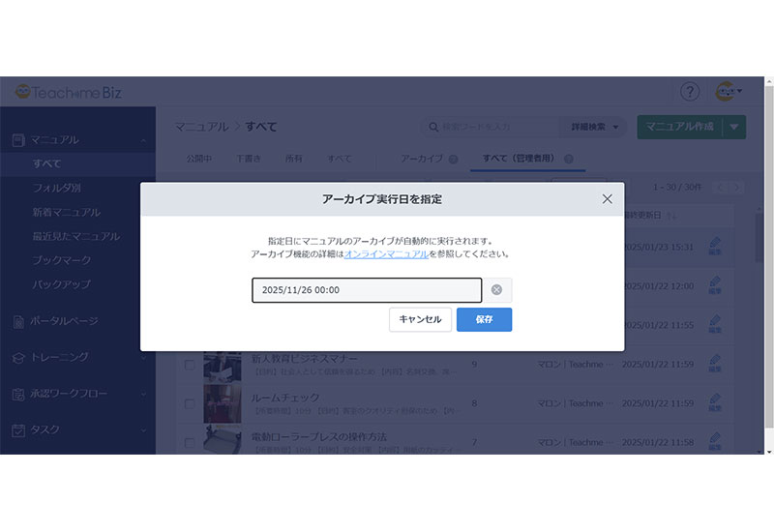
Task: Click the トレーニング graduation cap icon
Action: point(18,358)
